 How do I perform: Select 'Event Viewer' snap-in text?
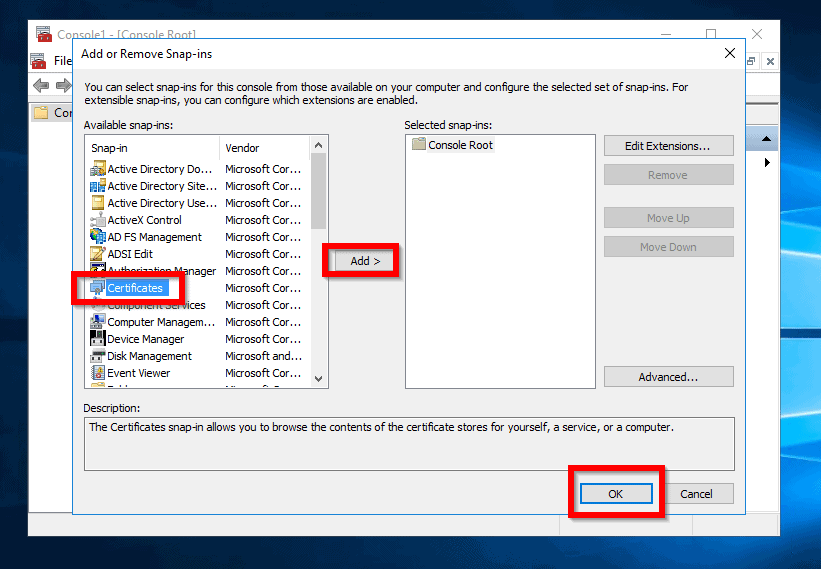click(139, 373)
